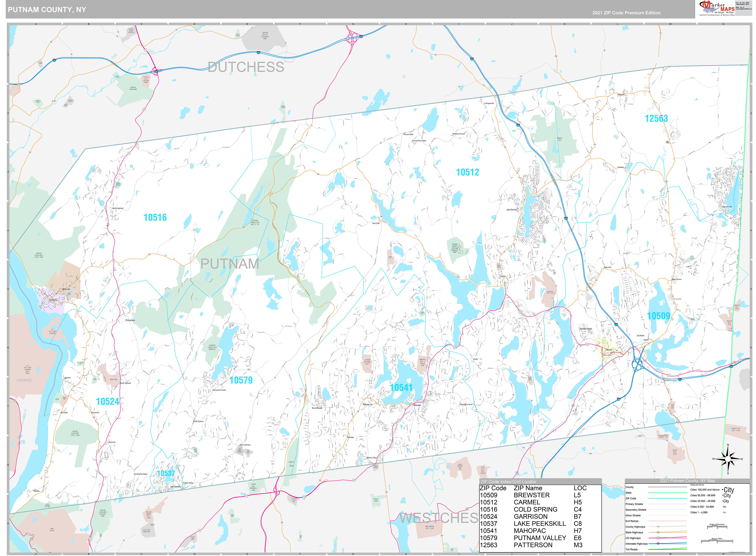756x556 pixels.
Task: Click the Interstate Highways shield symbol in legend
Action: 658,544
